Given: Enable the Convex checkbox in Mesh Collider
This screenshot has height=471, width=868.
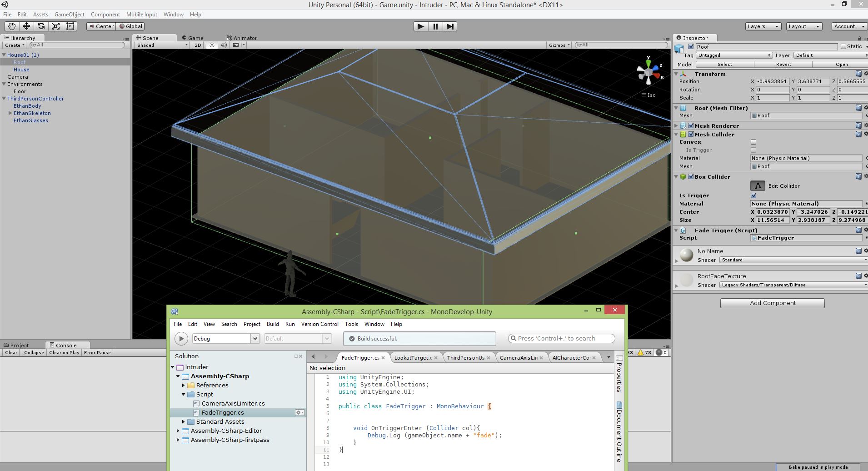Looking at the screenshot, I should coord(753,142).
